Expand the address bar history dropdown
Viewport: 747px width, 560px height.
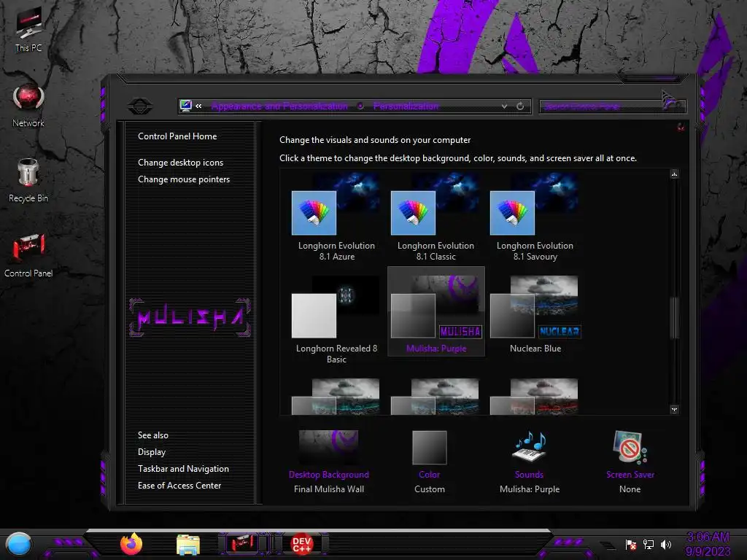coord(504,106)
